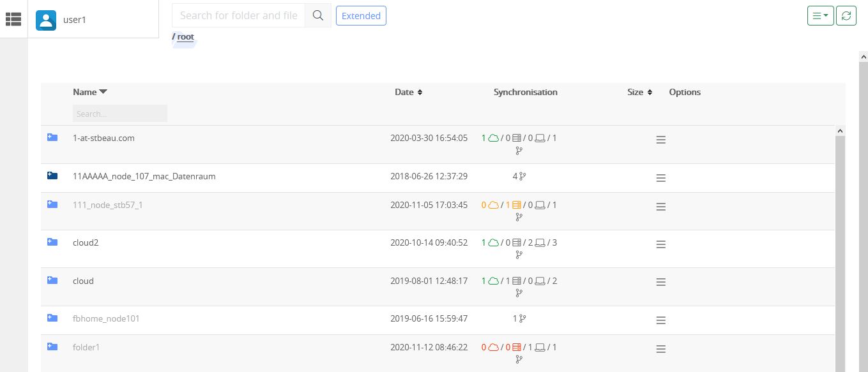868x372 pixels.
Task: Click the server icon in cloud2's synchronization row
Action: (x=517, y=242)
